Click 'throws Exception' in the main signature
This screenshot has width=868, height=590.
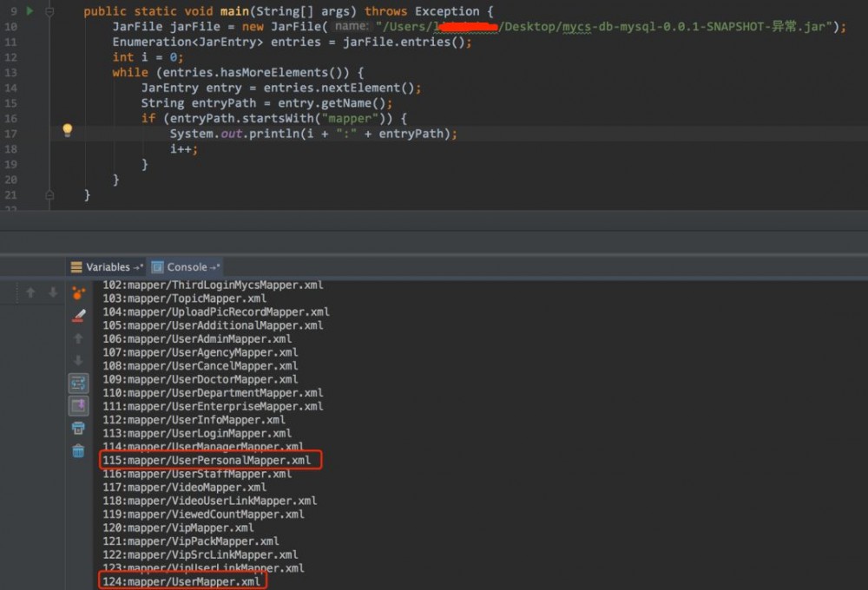click(x=422, y=11)
